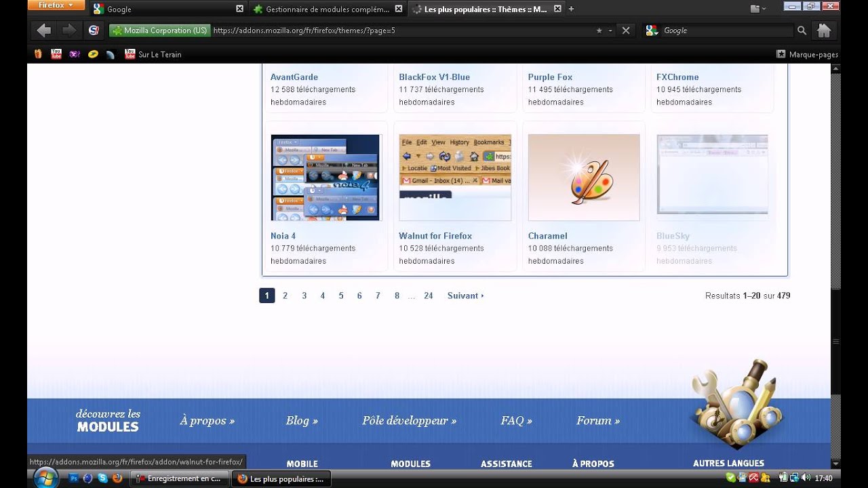Screen dimensions: 868x488
Task: Open the Marque-pages menu
Action: point(807,54)
